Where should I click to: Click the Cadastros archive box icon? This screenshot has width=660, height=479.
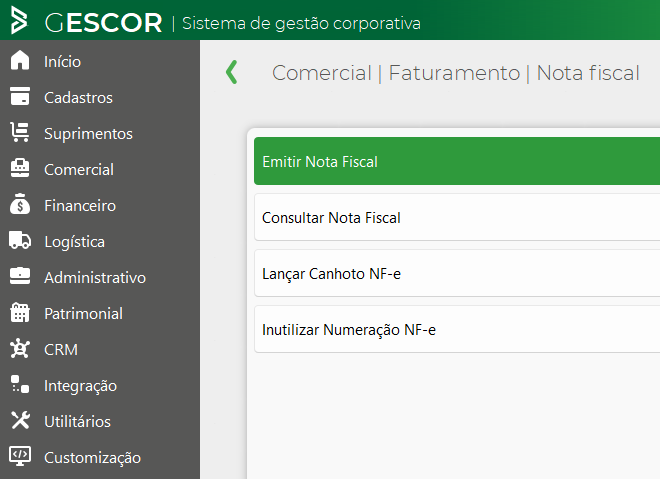[x=20, y=96]
